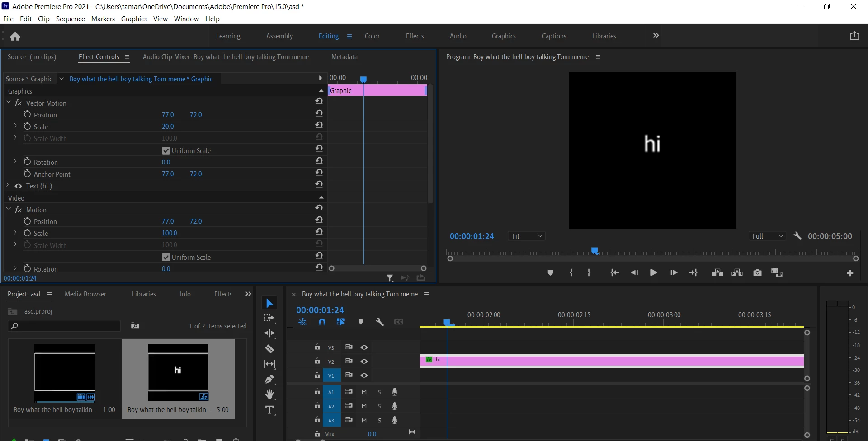Image resolution: width=868 pixels, height=441 pixels.
Task: Toggle Linked Selection in timeline
Action: pos(341,322)
